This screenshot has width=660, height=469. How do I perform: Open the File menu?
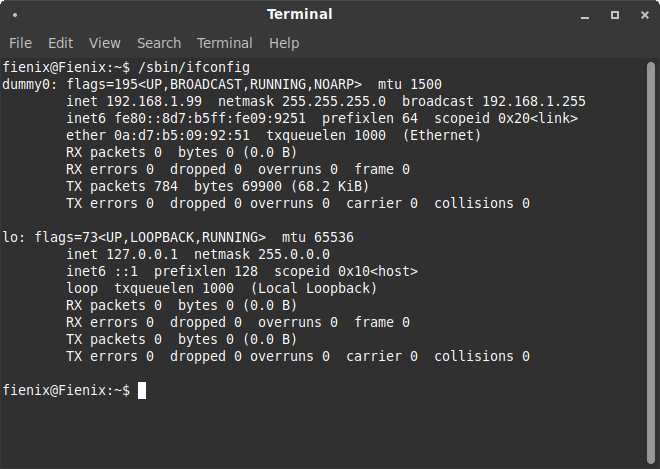pyautogui.click(x=20, y=43)
